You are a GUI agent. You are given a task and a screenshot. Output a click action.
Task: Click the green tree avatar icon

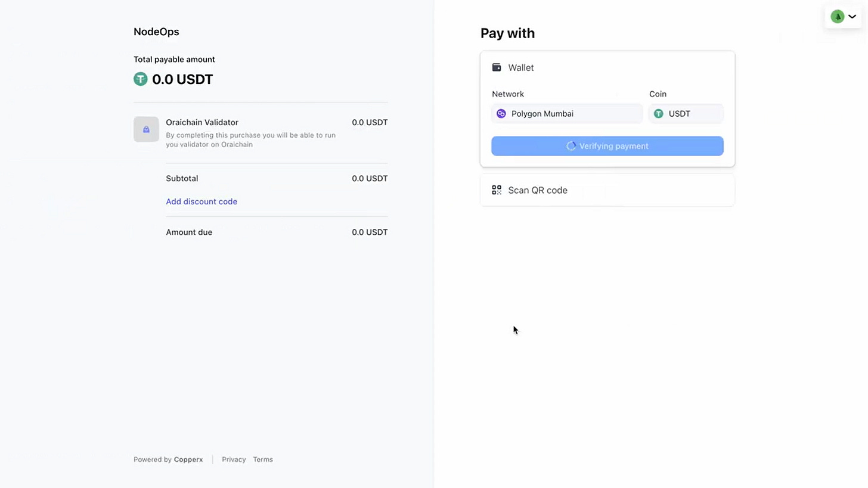click(x=838, y=16)
